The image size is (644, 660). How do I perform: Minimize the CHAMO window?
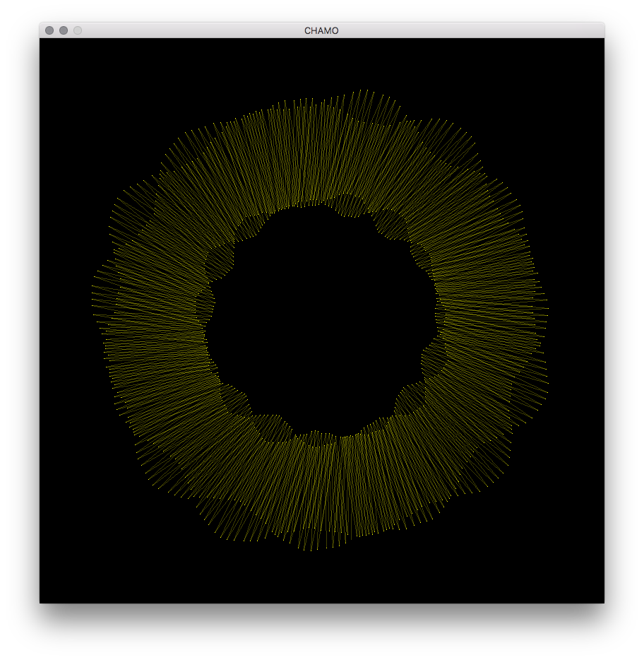[64, 30]
